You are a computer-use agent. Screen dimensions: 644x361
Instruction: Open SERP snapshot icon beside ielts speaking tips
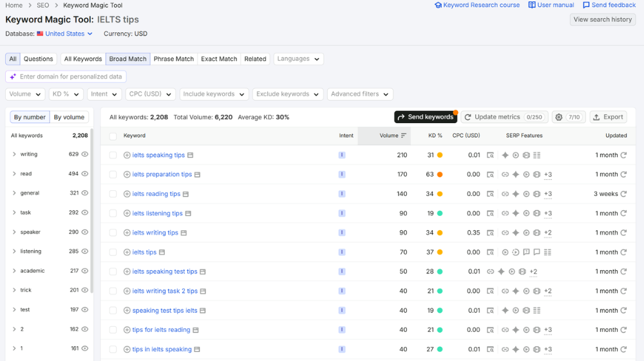tap(190, 155)
